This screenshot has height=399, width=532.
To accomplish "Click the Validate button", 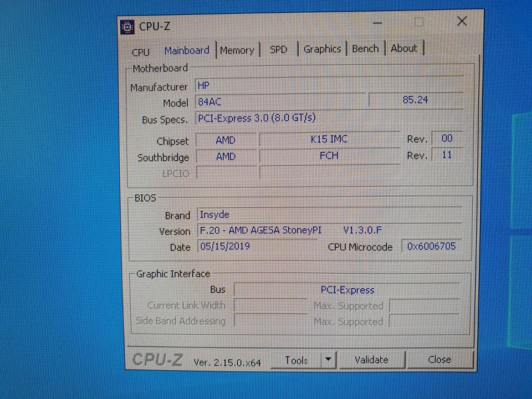I will pos(371,360).
